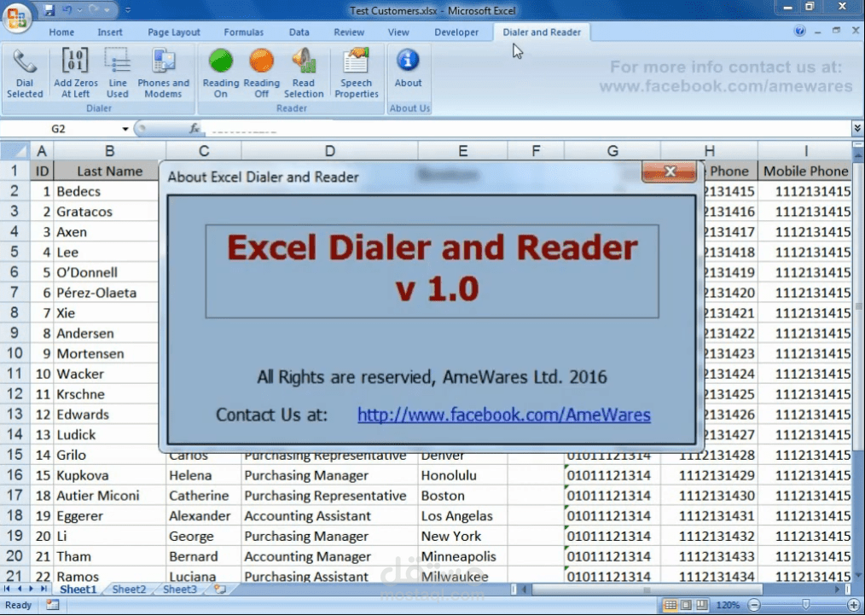Switch to Sheet2
865x616 pixels.
coord(129,589)
